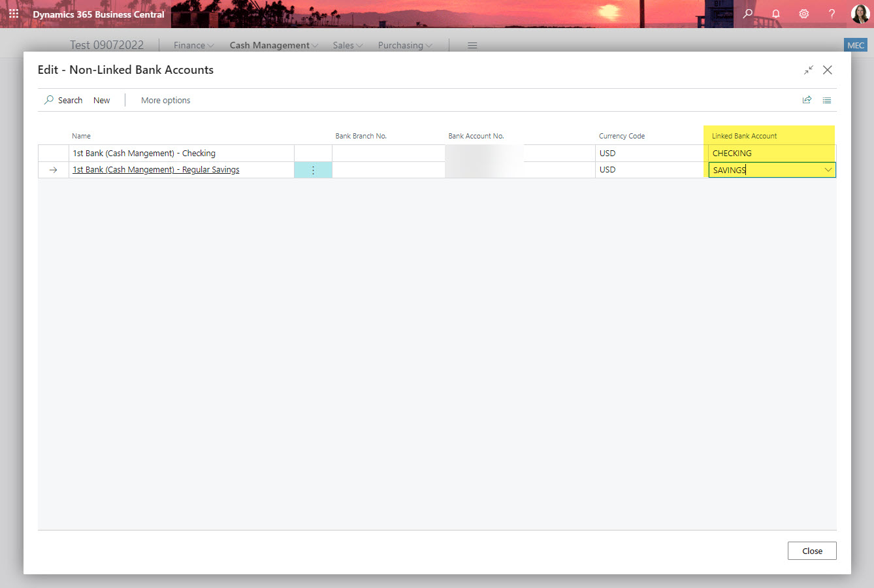Open the 1st Bank Regular Savings name link
874x588 pixels.
[x=156, y=170]
